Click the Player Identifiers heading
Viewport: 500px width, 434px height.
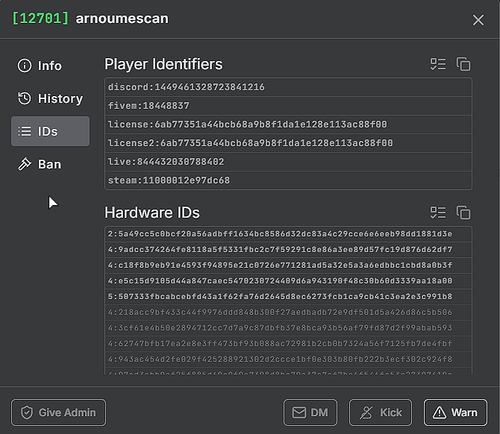[x=163, y=64]
